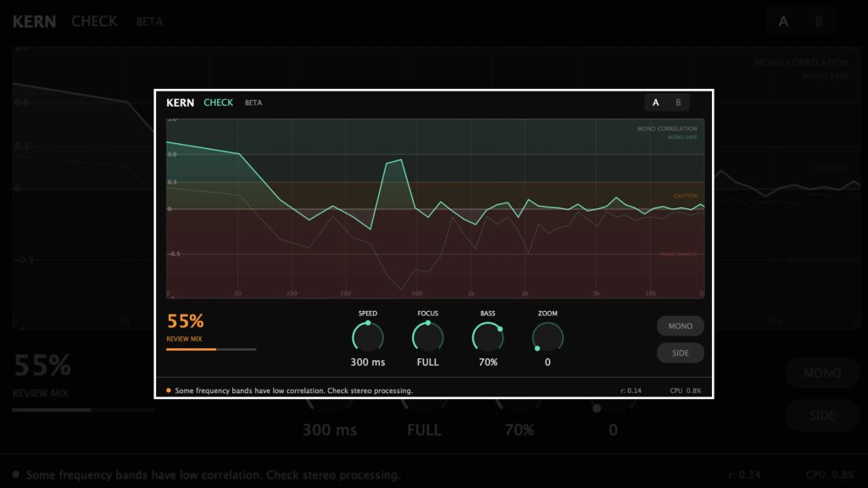This screenshot has width=868, height=488.
Task: Open the CHECK tab
Action: pyautogui.click(x=217, y=102)
